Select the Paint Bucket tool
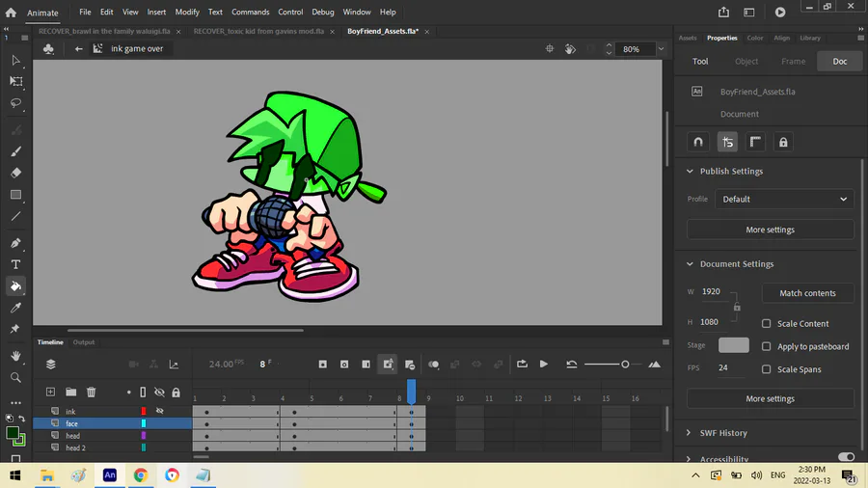868x488 pixels. [15, 286]
